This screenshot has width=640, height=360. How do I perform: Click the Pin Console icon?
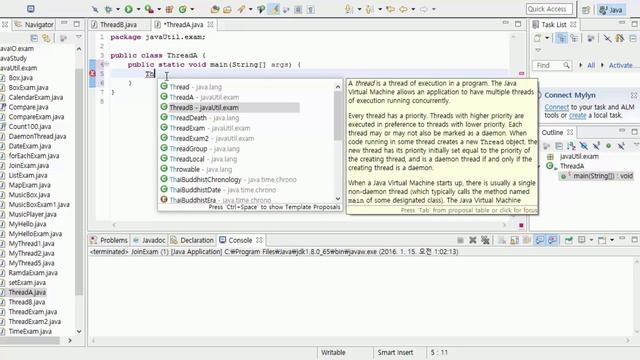568,240
